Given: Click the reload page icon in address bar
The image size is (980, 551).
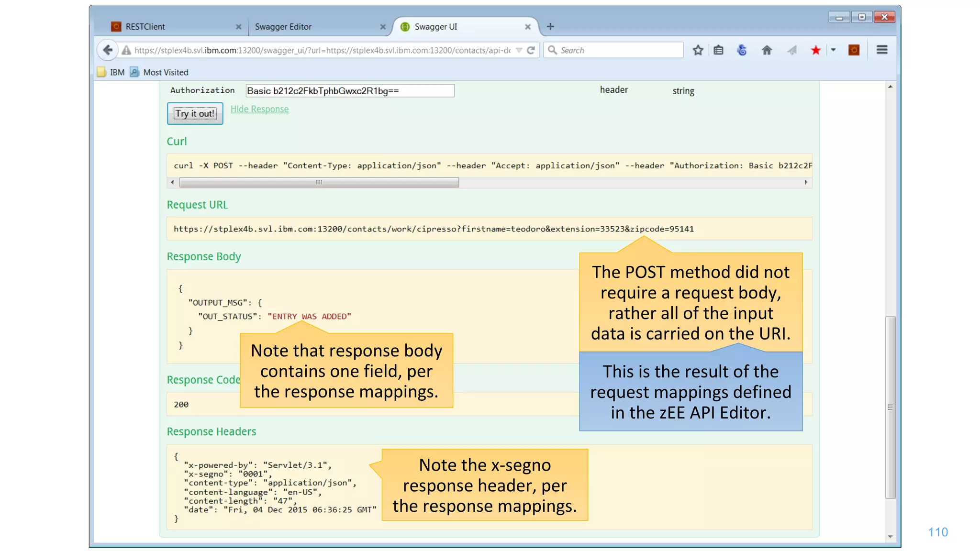Looking at the screenshot, I should click(x=531, y=50).
